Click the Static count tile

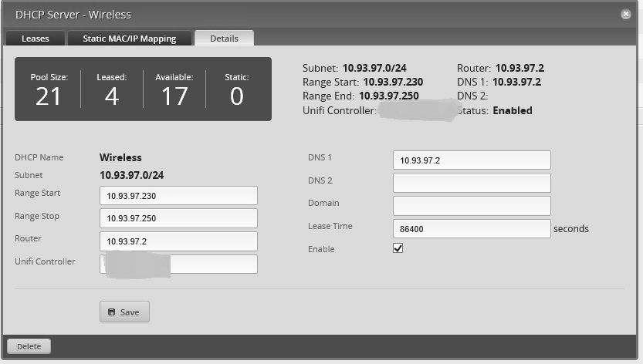(x=237, y=89)
